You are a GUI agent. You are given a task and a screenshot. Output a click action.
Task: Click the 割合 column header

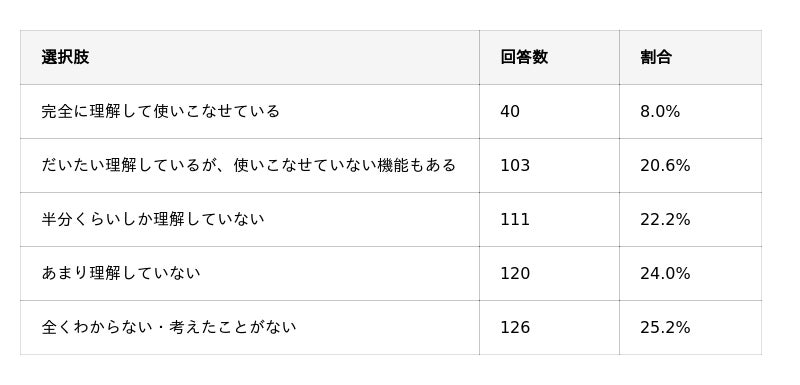click(656, 57)
